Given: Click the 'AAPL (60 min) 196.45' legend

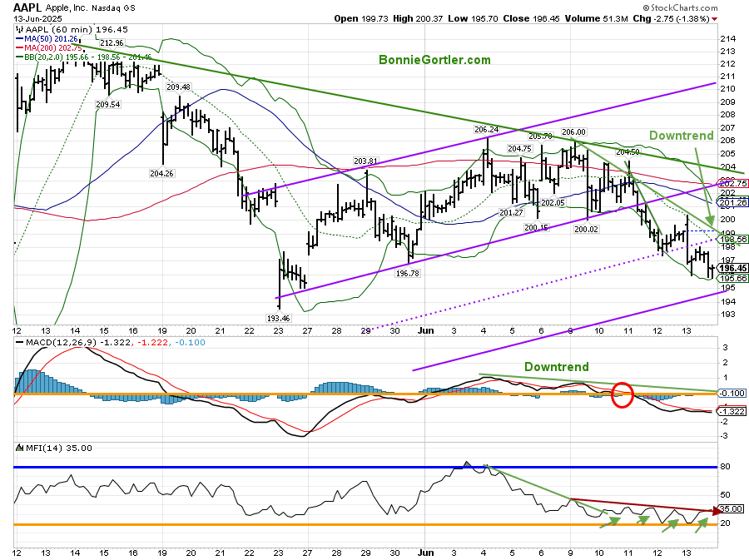Looking at the screenshot, I should tap(72, 30).
